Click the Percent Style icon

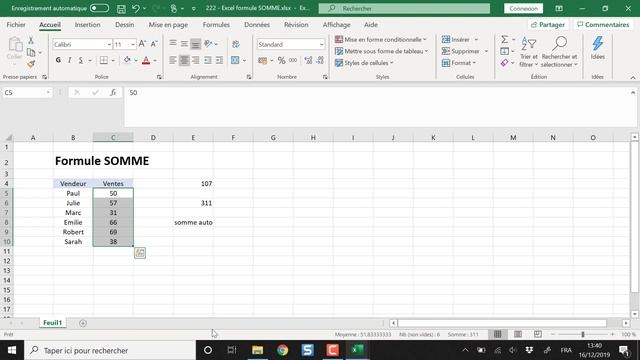[x=281, y=60]
